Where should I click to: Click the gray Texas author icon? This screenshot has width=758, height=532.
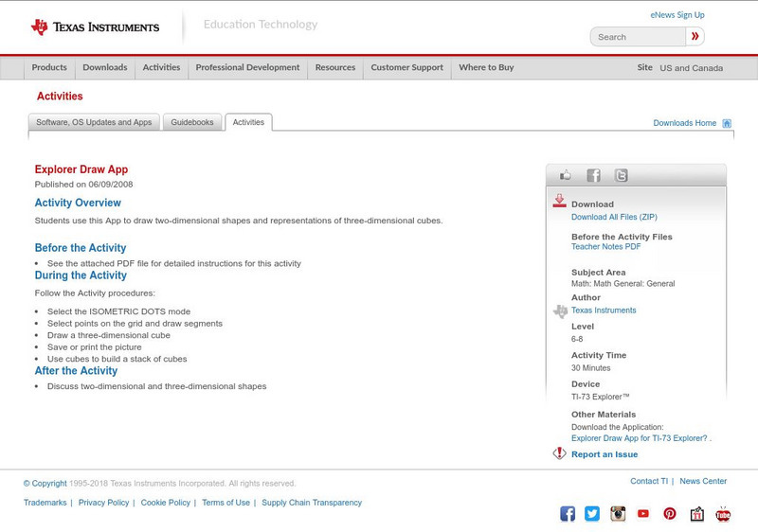(x=560, y=310)
